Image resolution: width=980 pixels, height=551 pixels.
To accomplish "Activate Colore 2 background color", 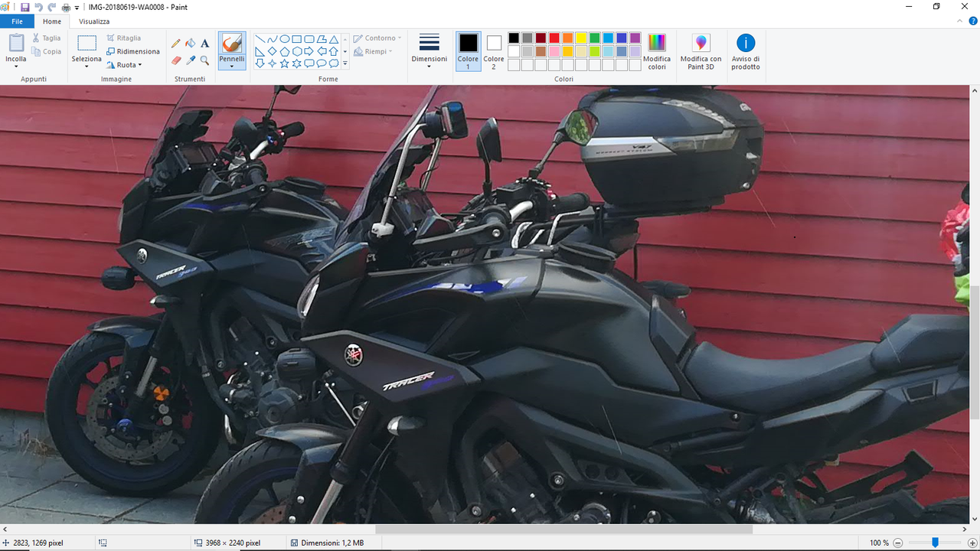I will [x=494, y=51].
